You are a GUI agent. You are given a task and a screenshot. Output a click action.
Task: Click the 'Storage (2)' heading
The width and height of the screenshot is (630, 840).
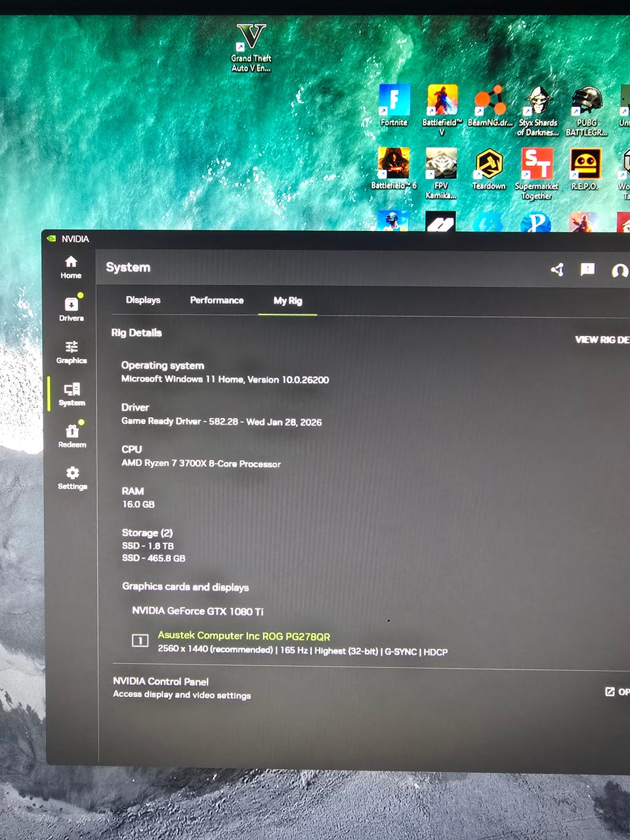click(x=147, y=532)
